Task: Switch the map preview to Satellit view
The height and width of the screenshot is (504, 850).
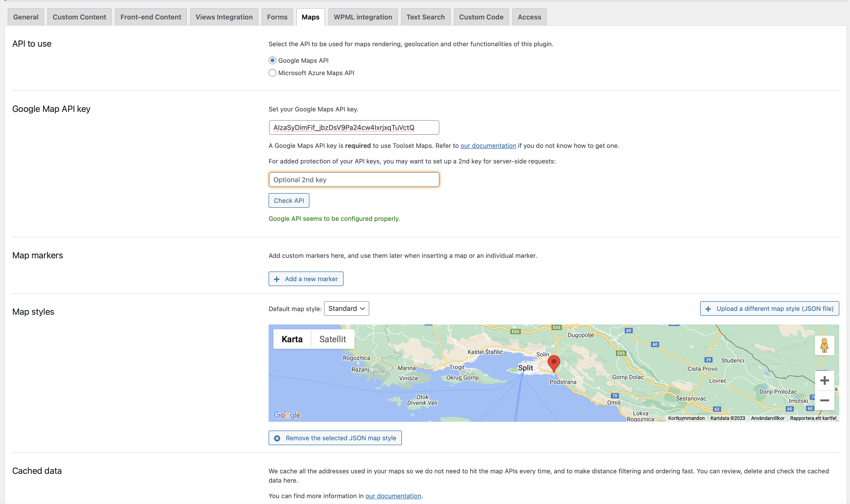Action: point(333,339)
